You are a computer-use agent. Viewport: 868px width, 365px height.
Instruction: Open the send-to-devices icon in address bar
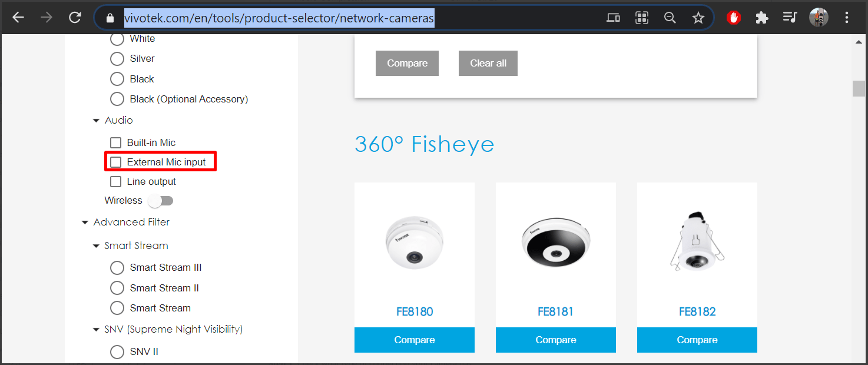[x=613, y=18]
